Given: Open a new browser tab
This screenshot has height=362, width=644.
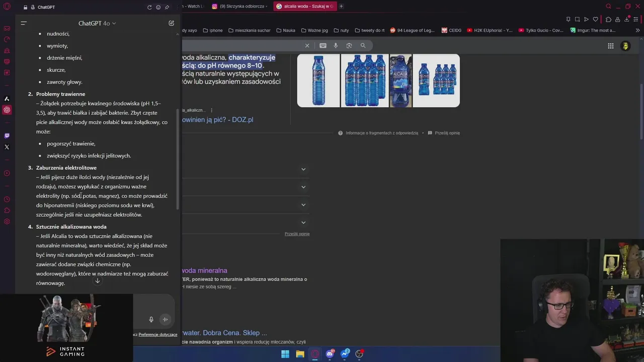Looking at the screenshot, I should pyautogui.click(x=341, y=6).
